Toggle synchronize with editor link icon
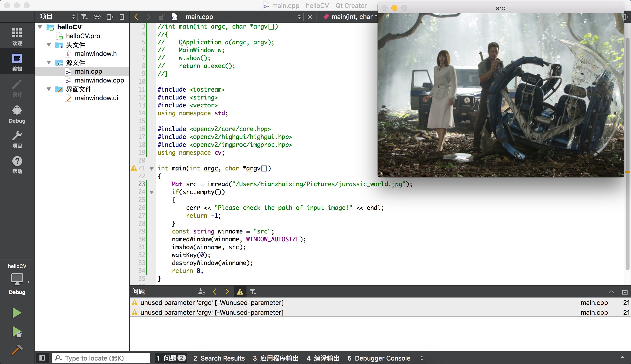Screen dimensions: 631x364 pyautogui.click(x=97, y=17)
